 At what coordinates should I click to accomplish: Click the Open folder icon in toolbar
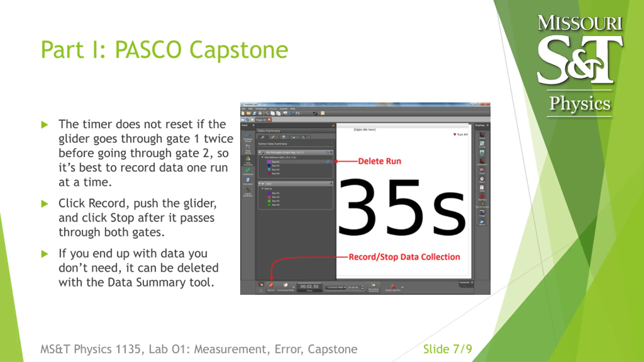[249, 113]
